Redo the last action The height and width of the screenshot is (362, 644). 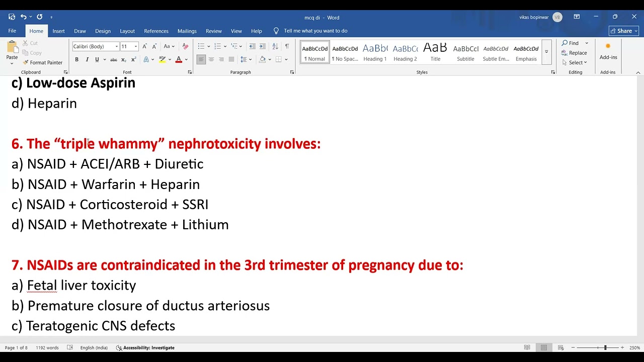coord(40,17)
